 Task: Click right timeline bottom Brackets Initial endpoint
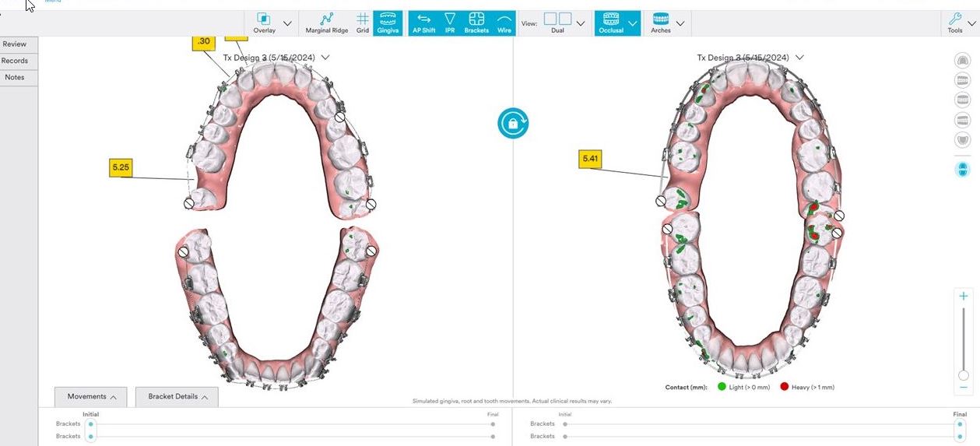(x=565, y=437)
